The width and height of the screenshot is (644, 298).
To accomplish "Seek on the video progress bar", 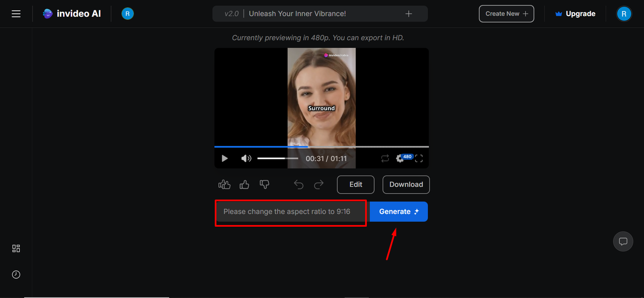I will coord(321,147).
